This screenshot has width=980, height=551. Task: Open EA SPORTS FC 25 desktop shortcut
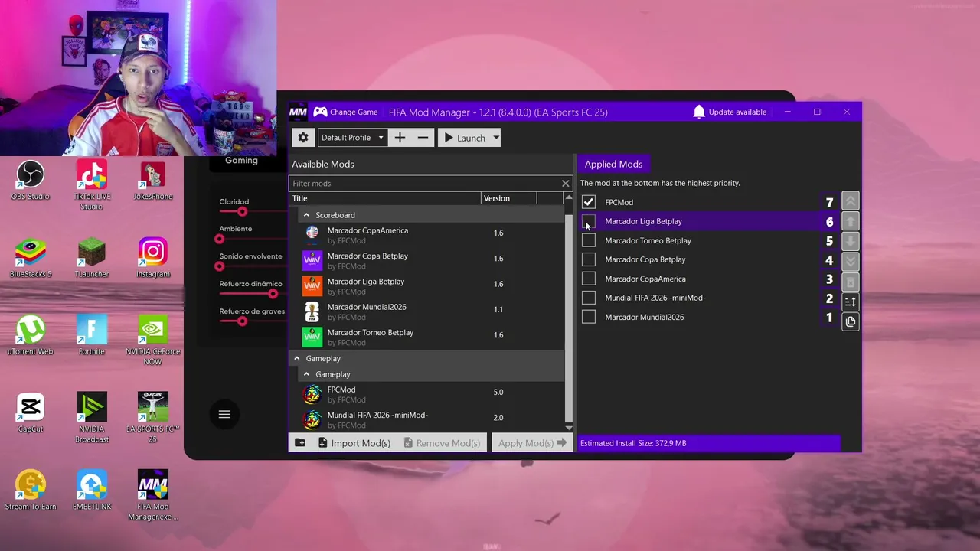[x=153, y=418]
